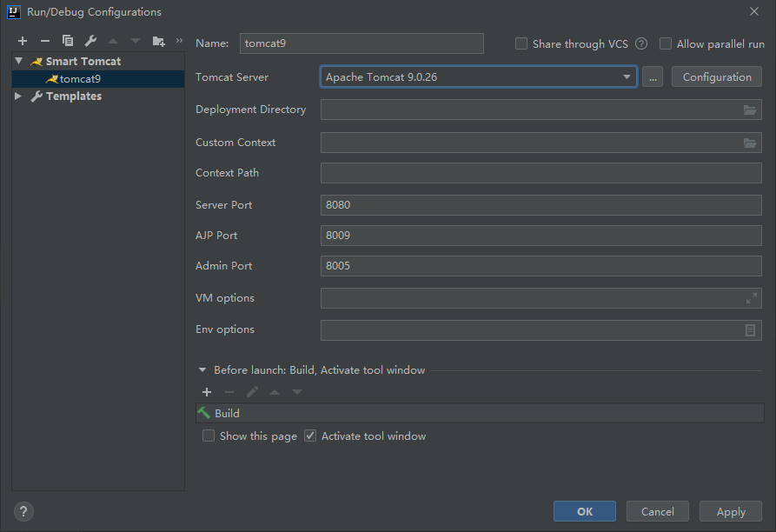Create a new folder for configurations
Screen dimensions: 776x532
157,40
